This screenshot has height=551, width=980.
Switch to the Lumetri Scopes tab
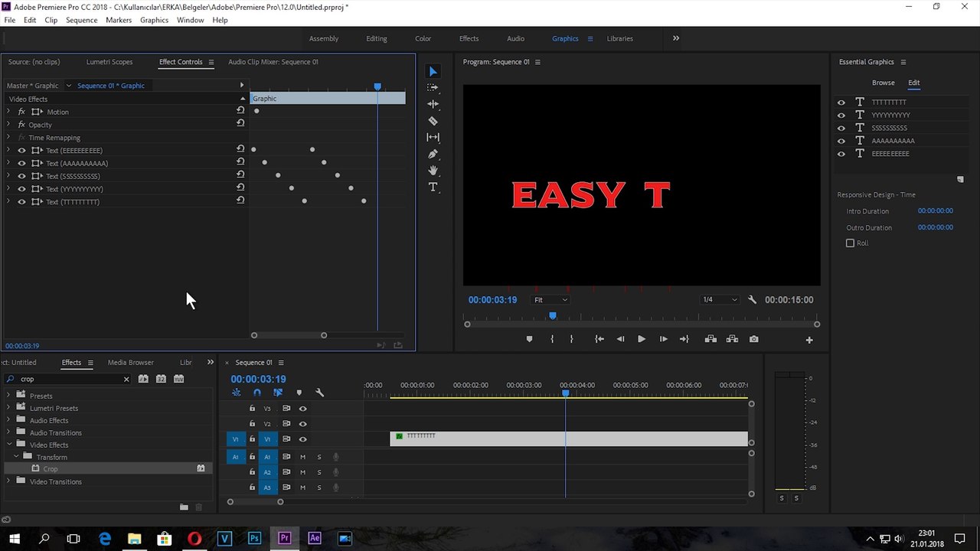(109, 62)
